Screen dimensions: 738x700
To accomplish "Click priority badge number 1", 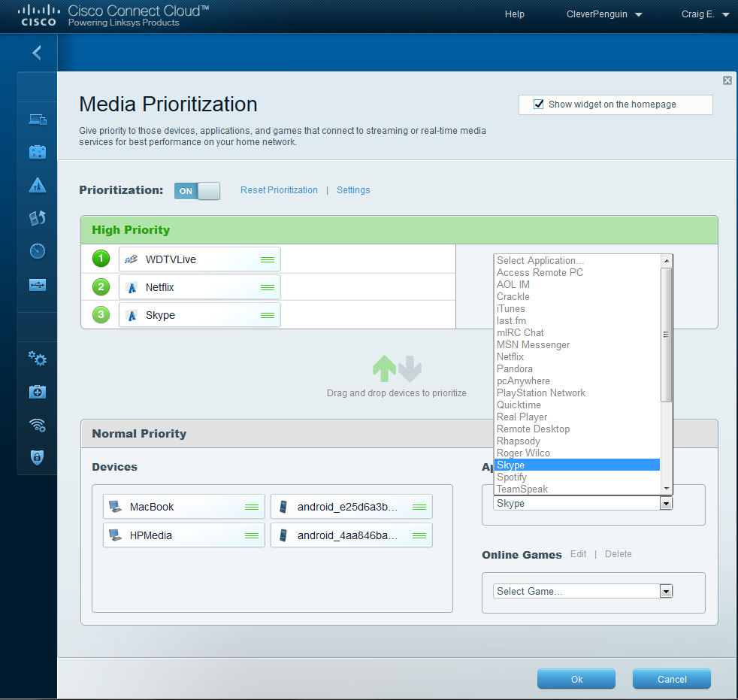I will click(x=101, y=259).
